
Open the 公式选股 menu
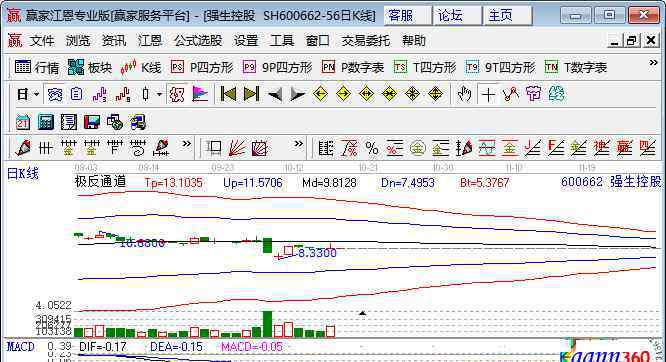click(x=198, y=41)
